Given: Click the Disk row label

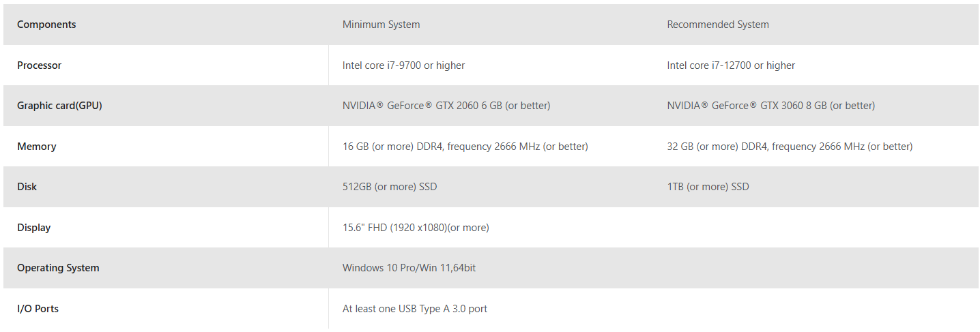Looking at the screenshot, I should click(27, 187).
